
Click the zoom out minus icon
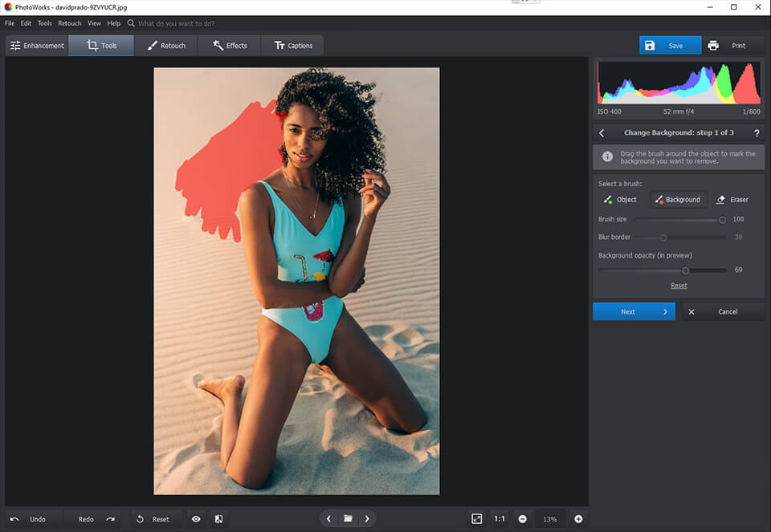pos(523,519)
